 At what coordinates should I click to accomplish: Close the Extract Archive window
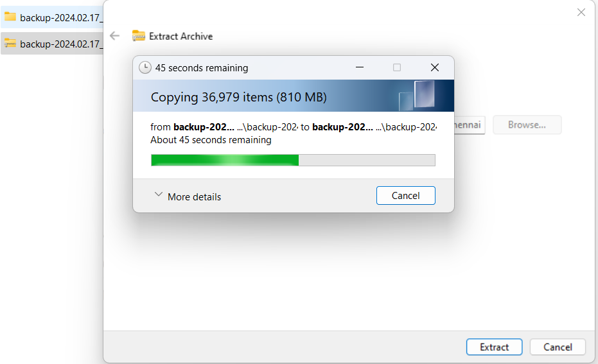pyautogui.click(x=581, y=12)
